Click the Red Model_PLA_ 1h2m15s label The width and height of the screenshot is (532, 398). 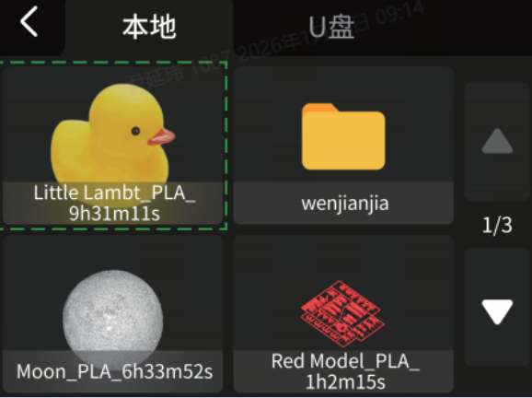point(345,371)
